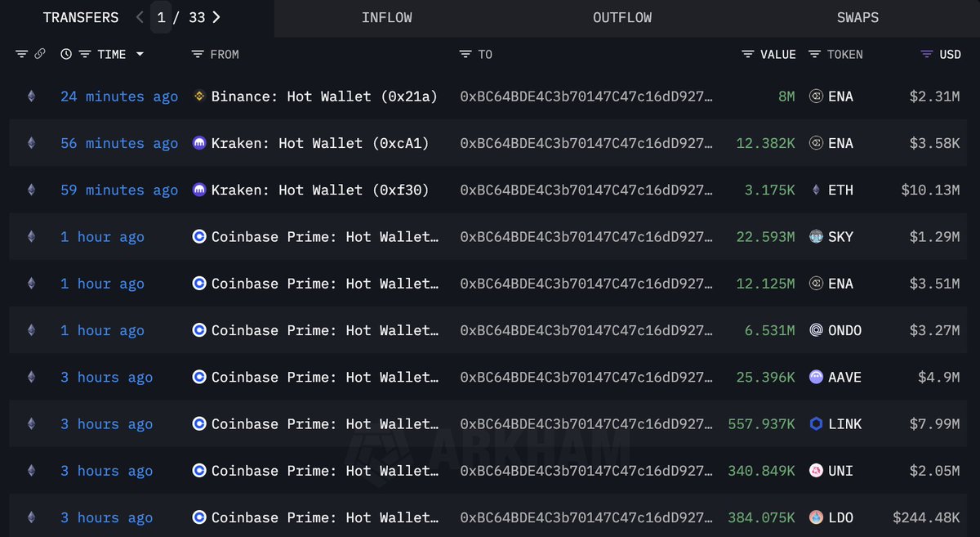Go to previous transfers page
Image resolution: width=980 pixels, height=537 pixels.
pyautogui.click(x=140, y=17)
